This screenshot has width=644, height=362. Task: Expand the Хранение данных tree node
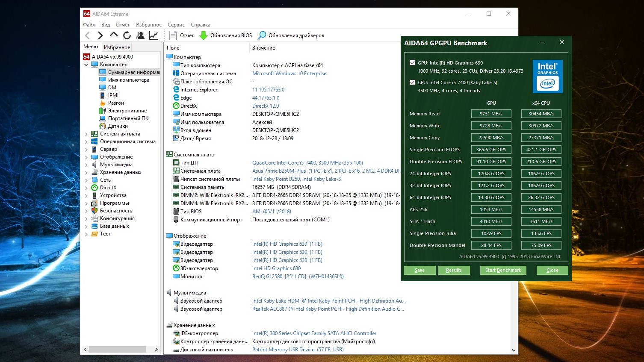(x=86, y=172)
